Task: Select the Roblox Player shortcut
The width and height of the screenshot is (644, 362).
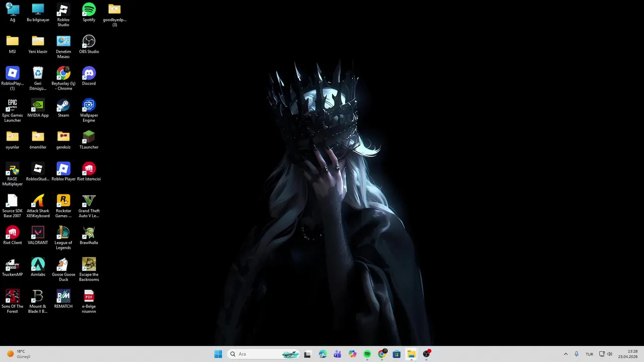Action: (63, 171)
